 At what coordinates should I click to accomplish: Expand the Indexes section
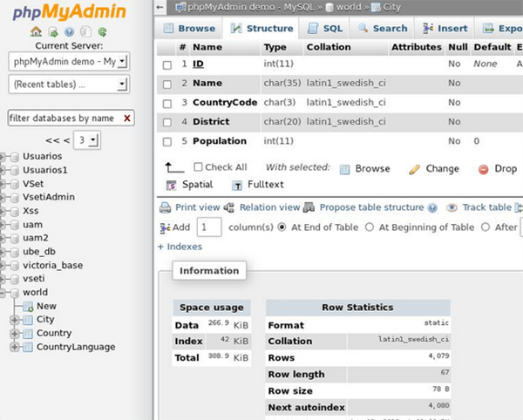[180, 247]
